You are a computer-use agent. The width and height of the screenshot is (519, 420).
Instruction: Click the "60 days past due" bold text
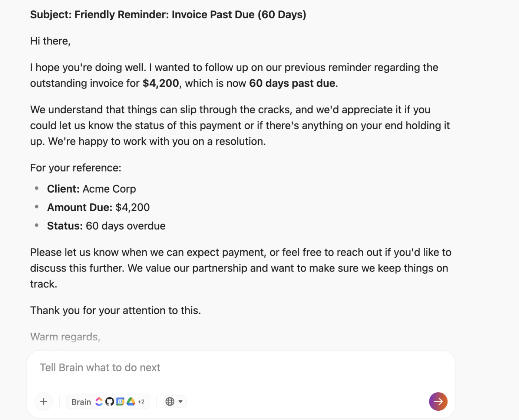point(292,83)
